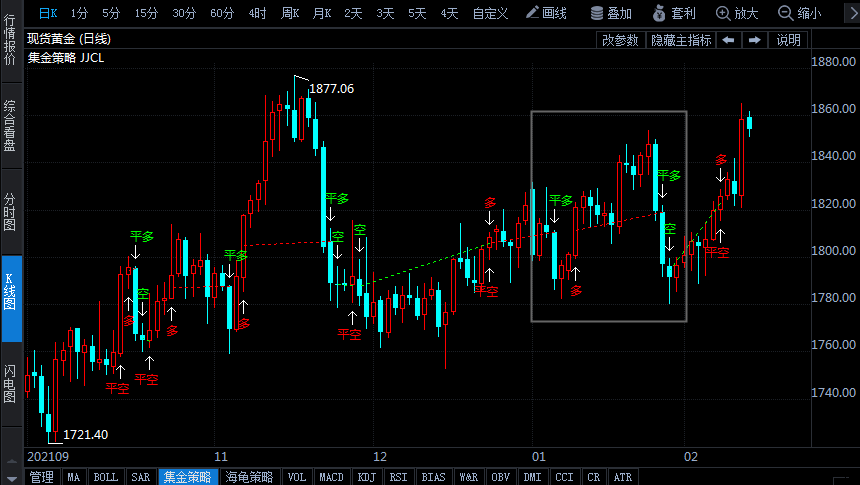Open 综合看盘 sidebar tab
Screen dimensions: 860x485
click(x=10, y=126)
